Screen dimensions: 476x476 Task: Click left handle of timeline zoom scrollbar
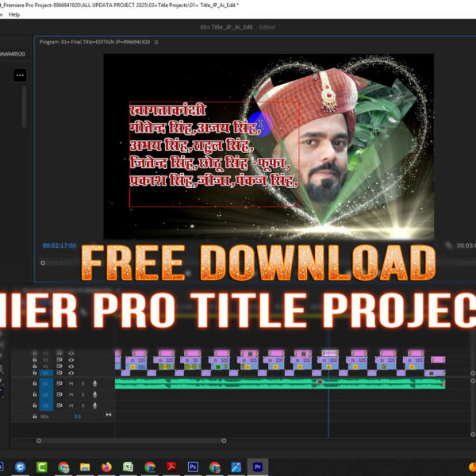tap(39, 440)
